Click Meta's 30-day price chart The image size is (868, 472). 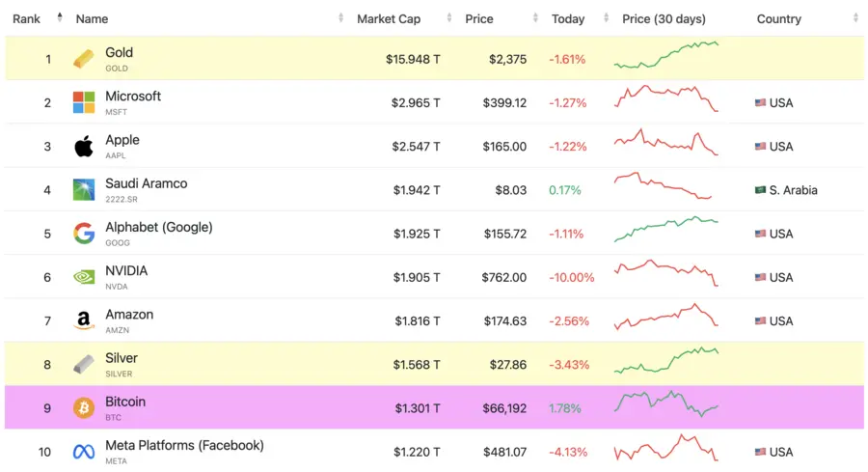(665, 448)
